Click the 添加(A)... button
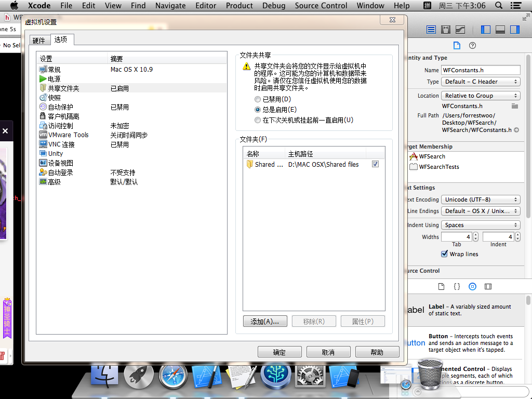Image resolution: width=532 pixels, height=399 pixels. pos(265,322)
